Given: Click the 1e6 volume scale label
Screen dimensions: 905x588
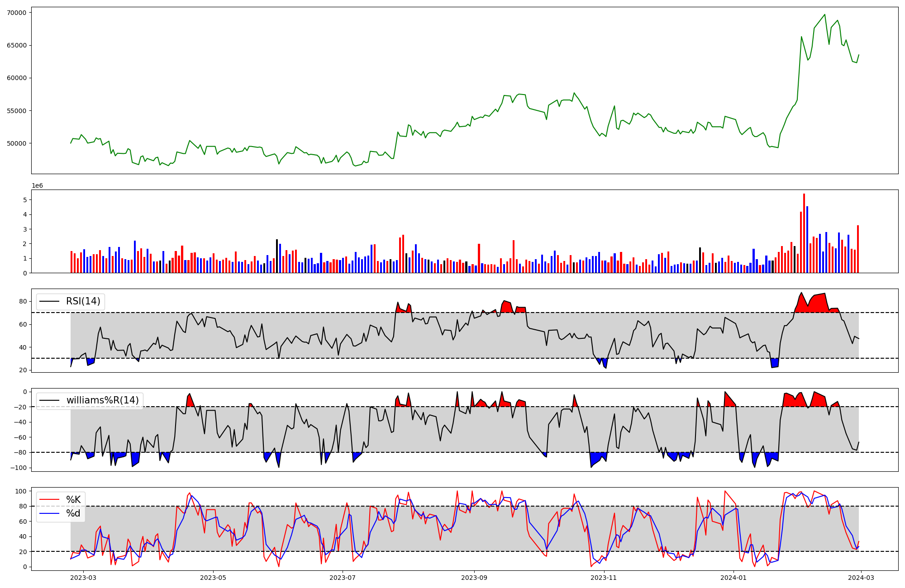Looking at the screenshot, I should tap(37, 186).
